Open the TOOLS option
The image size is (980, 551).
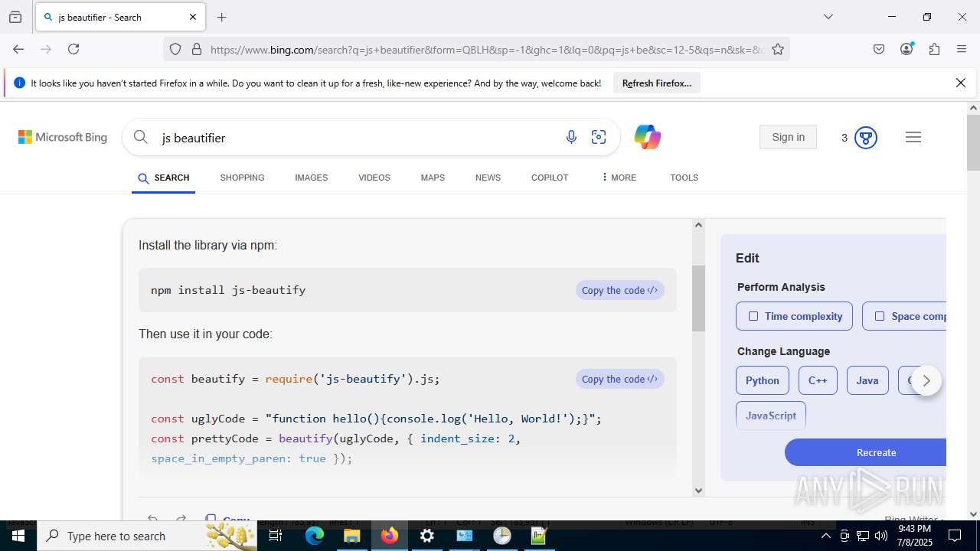click(684, 178)
